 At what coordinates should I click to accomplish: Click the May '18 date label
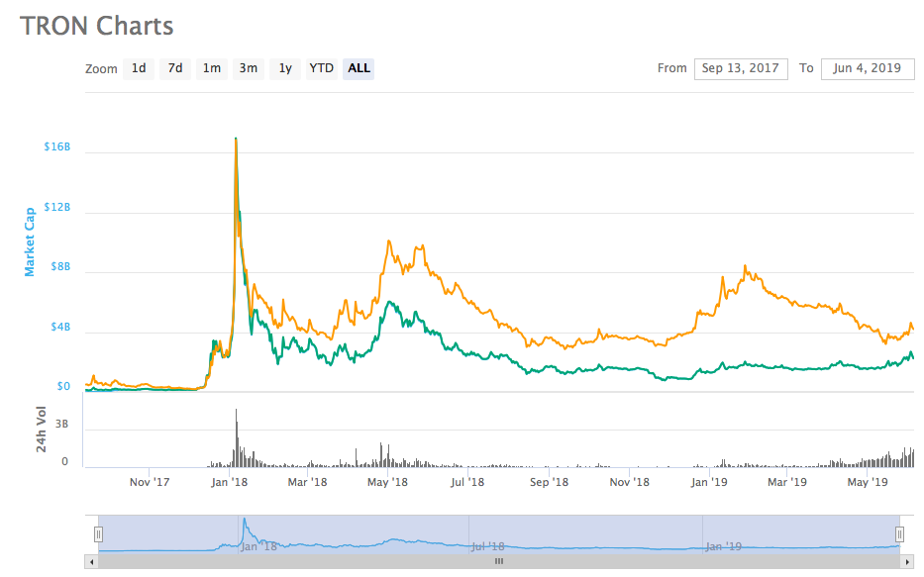tap(388, 482)
